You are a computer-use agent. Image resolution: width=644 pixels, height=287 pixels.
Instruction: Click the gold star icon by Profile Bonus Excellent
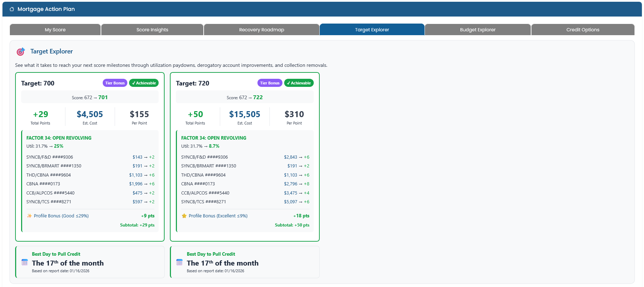point(184,216)
